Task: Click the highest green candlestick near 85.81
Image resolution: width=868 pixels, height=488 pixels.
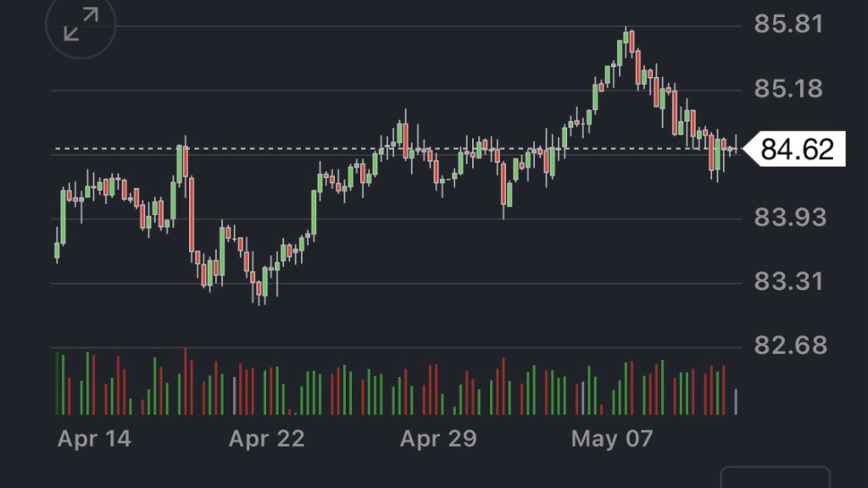Action: click(x=626, y=38)
